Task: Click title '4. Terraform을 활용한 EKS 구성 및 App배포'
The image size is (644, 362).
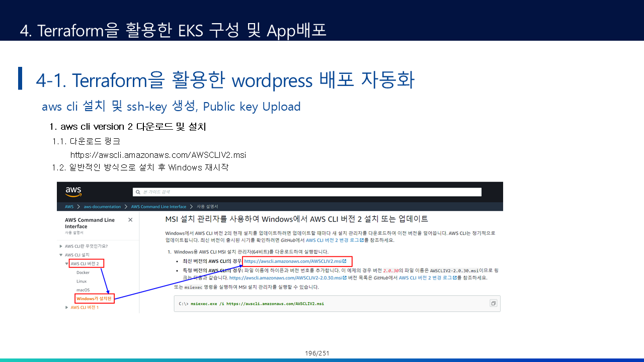Action: 173,30
